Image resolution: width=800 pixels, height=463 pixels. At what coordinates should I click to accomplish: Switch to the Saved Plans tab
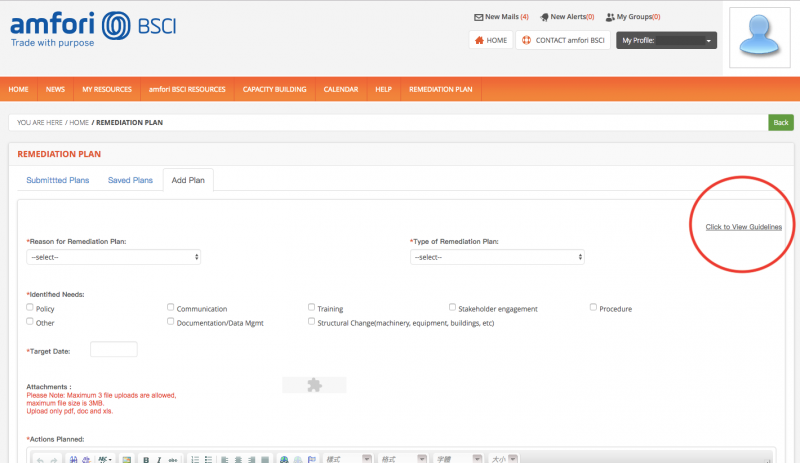(130, 180)
